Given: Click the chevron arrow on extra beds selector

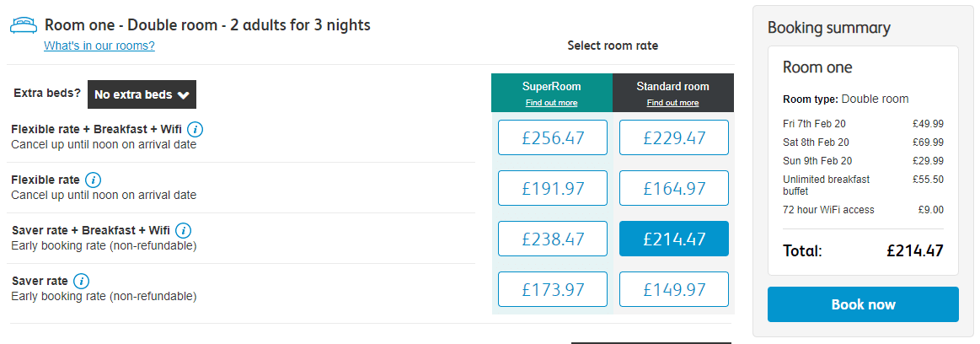Looking at the screenshot, I should pos(183,95).
